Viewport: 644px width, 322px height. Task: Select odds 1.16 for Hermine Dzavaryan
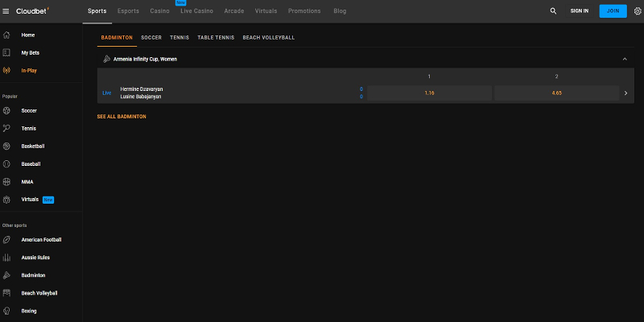[x=429, y=93]
